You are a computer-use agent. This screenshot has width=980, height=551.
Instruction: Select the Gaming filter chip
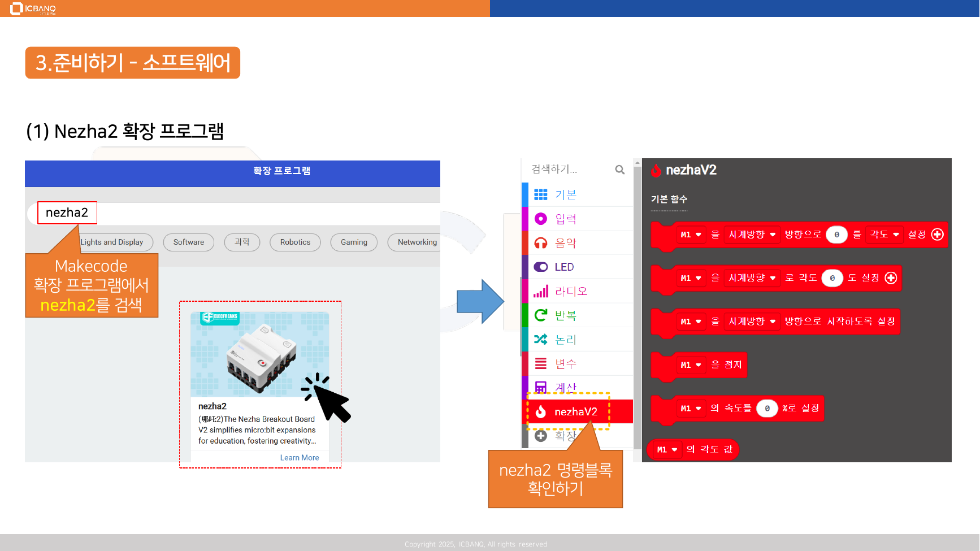(x=354, y=242)
